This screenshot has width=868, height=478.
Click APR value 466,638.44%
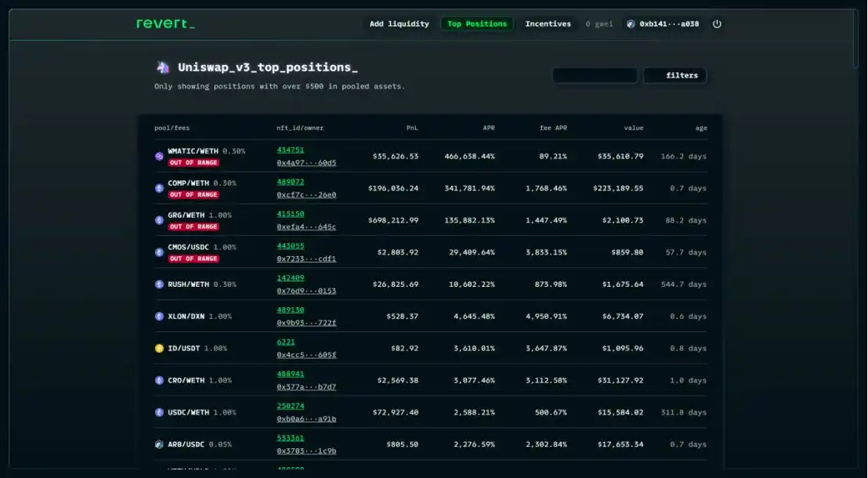[x=469, y=156]
